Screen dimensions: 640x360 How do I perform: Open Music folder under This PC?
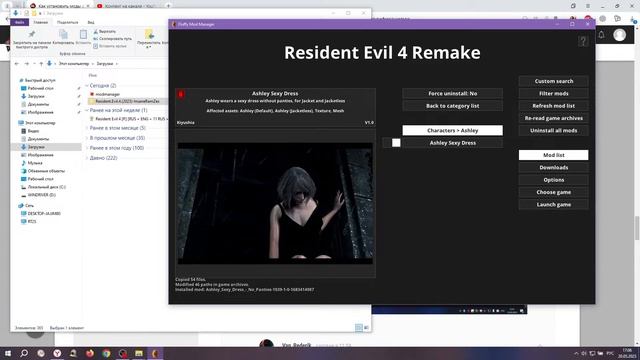[35, 163]
